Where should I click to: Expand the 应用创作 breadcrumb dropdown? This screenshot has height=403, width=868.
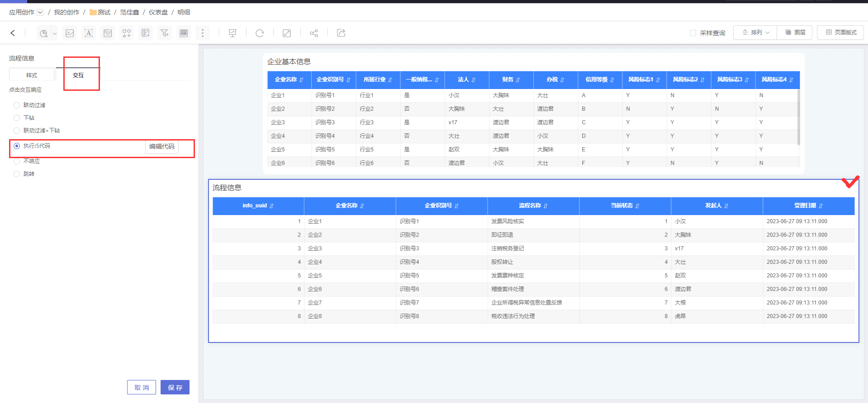(x=40, y=12)
